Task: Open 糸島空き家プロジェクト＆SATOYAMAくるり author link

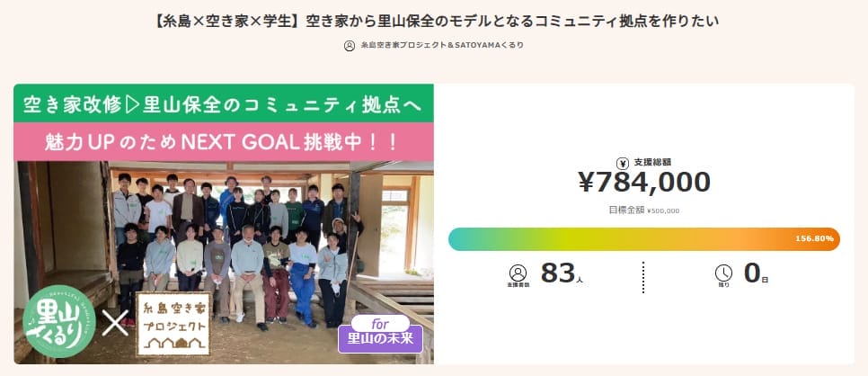Action: click(441, 45)
